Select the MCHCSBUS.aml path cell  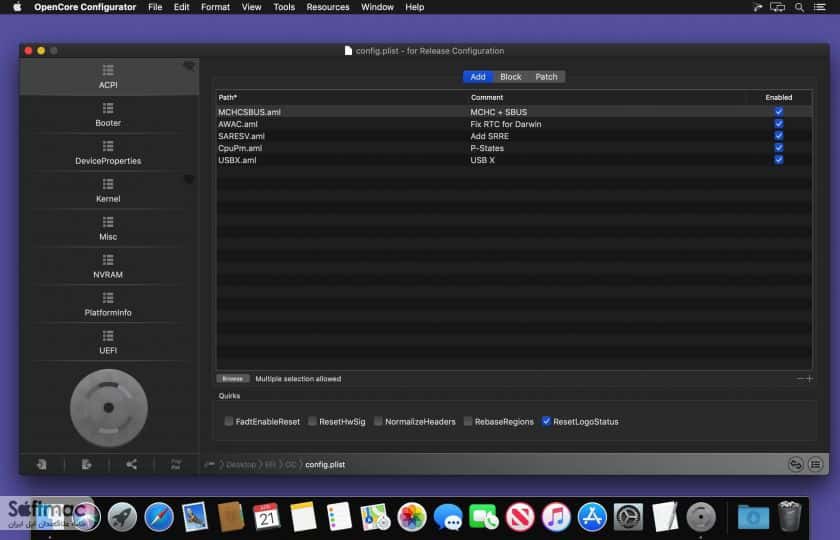click(249, 112)
